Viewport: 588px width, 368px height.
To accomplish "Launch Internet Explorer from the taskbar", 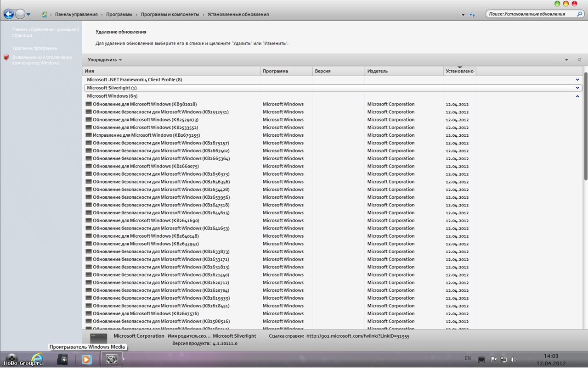I will (37, 359).
